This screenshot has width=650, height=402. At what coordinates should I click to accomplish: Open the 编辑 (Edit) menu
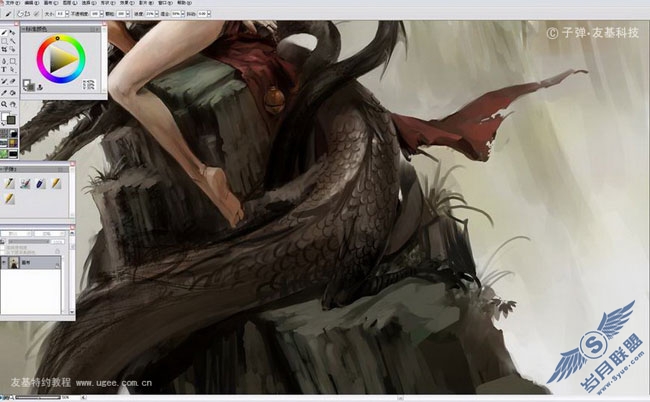coord(32,3)
